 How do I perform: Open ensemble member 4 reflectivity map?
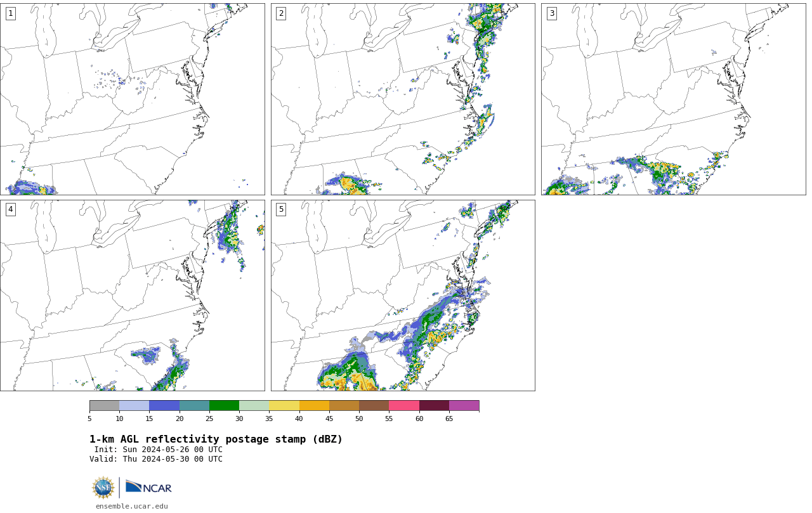click(x=133, y=295)
